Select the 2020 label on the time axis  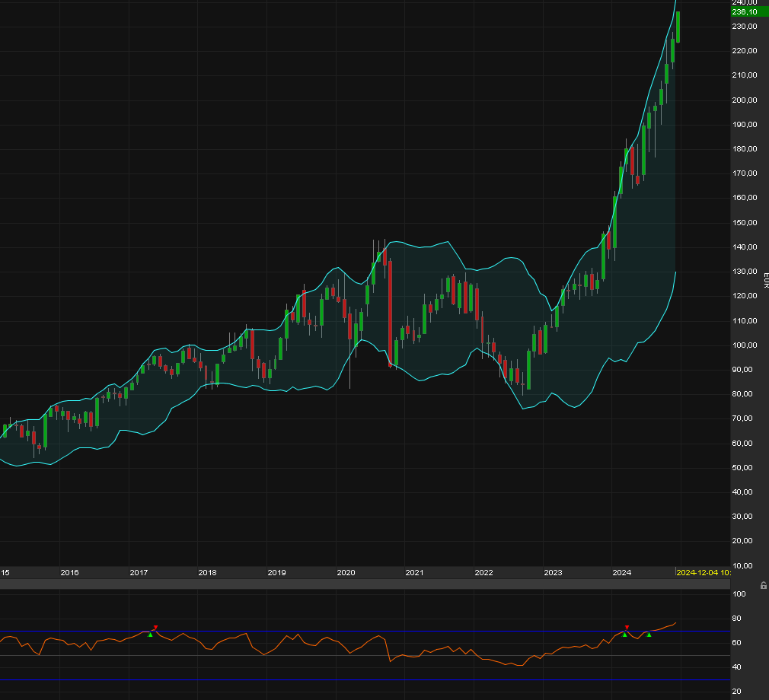346,572
